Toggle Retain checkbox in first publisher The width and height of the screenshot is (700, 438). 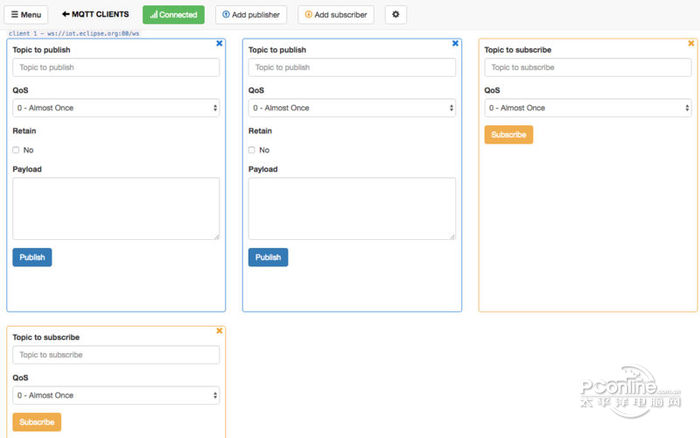coord(16,150)
